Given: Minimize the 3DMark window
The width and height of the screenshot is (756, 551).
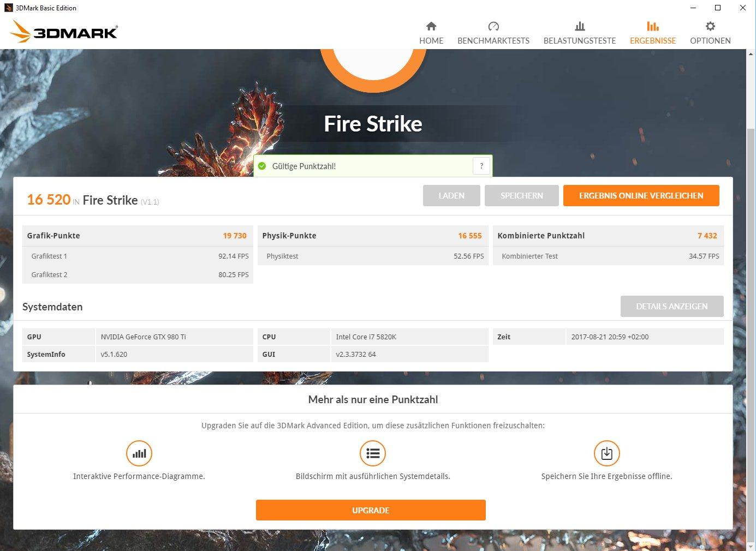Looking at the screenshot, I should tap(693, 8).
